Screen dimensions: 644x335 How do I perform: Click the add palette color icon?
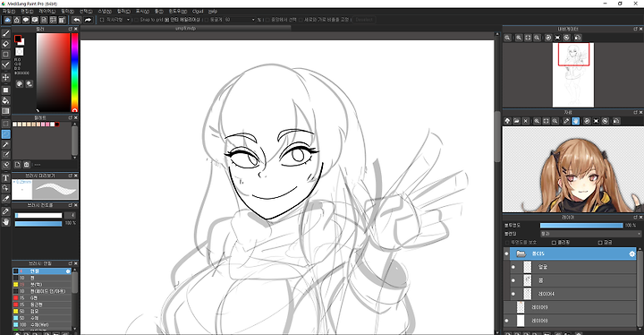click(18, 165)
